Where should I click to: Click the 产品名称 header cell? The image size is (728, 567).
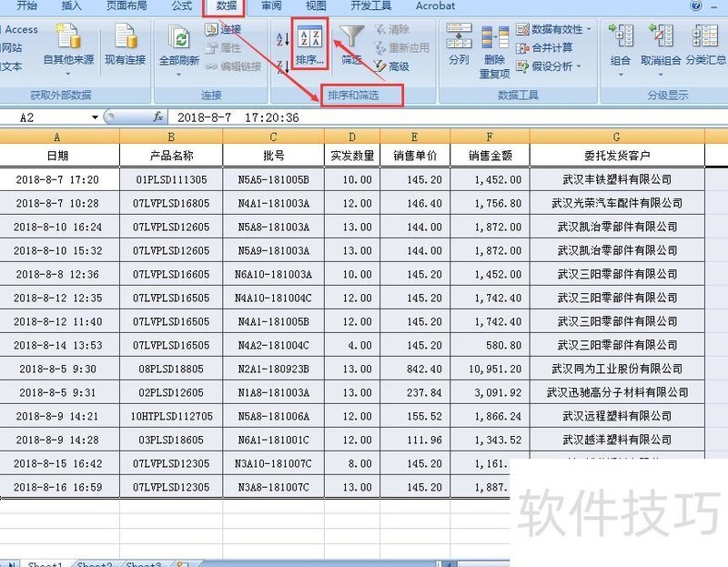(171, 156)
